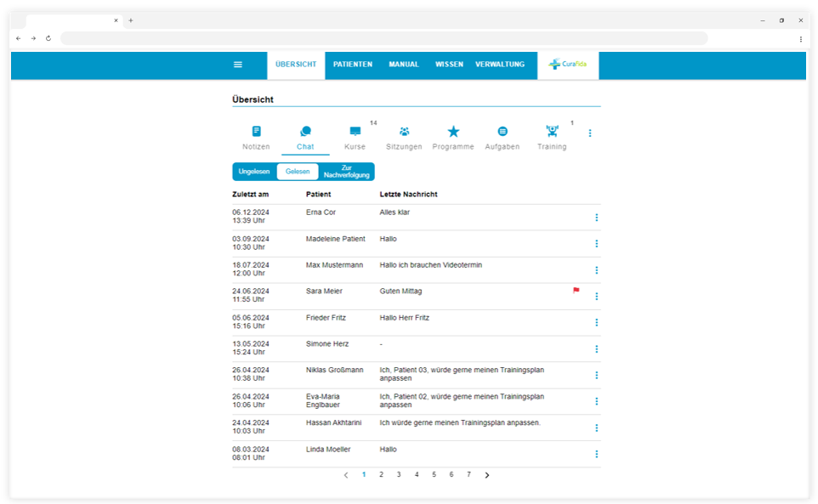Select patient name Max Mustermann
Image resolution: width=818 pixels, height=504 pixels.
point(334,265)
